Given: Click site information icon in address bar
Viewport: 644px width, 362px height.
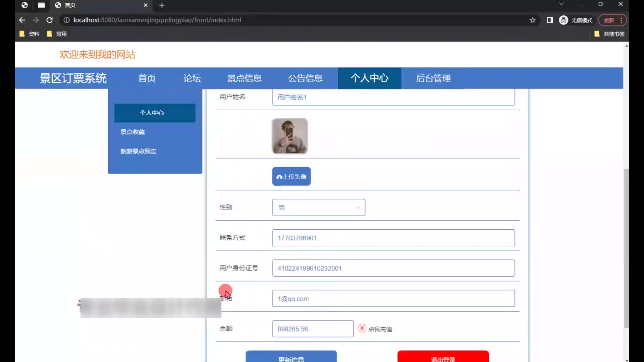Looking at the screenshot, I should [67, 20].
